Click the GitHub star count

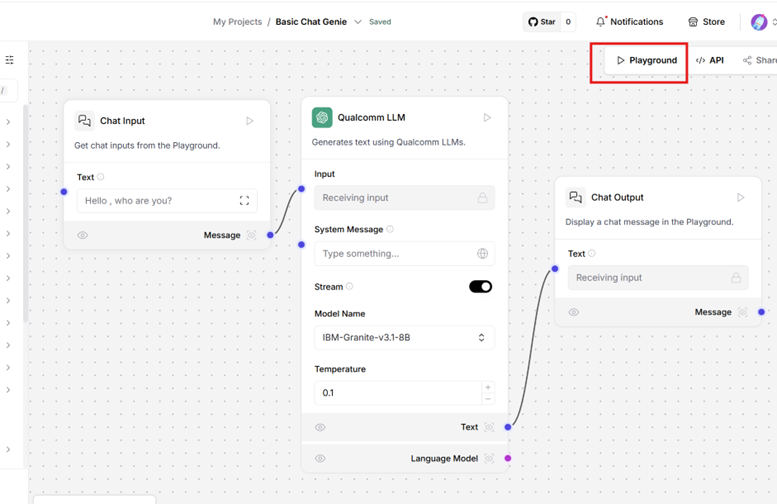(568, 22)
